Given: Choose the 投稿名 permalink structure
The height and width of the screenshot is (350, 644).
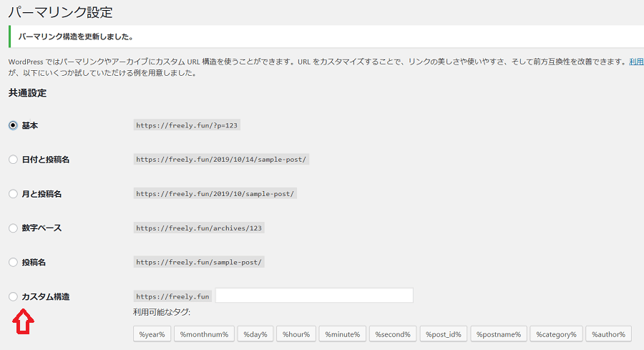Looking at the screenshot, I should (x=13, y=263).
